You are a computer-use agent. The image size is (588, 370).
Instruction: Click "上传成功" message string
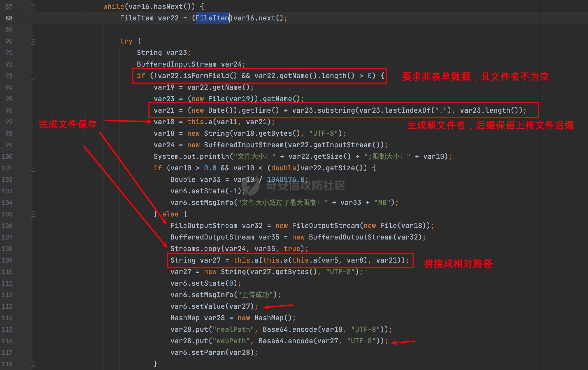[x=255, y=295]
